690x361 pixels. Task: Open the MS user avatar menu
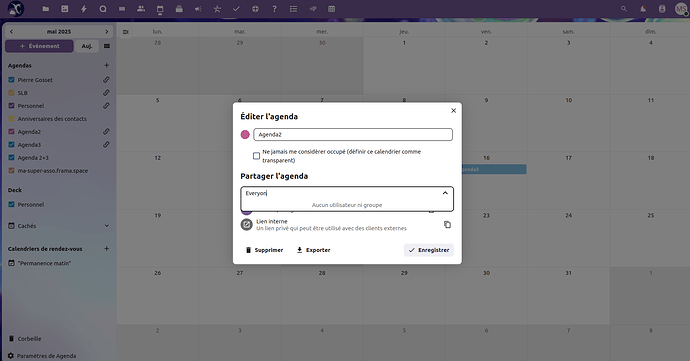pos(681,9)
